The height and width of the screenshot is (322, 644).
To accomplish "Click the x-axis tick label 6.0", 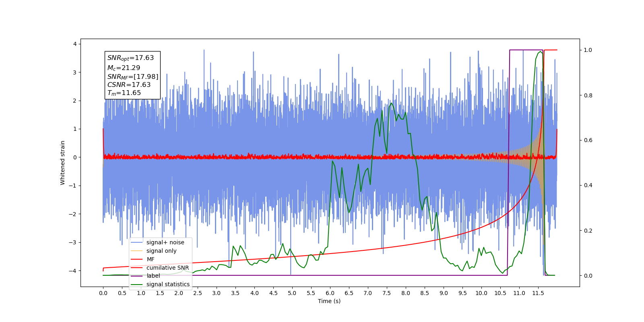I will 330,293.
